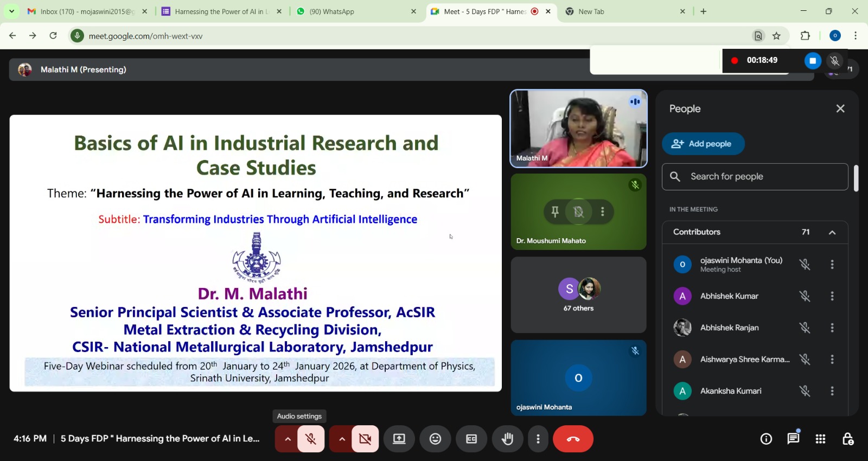Viewport: 868px width, 461px height.
Task: Open the emoji reactions button
Action: (x=435, y=439)
